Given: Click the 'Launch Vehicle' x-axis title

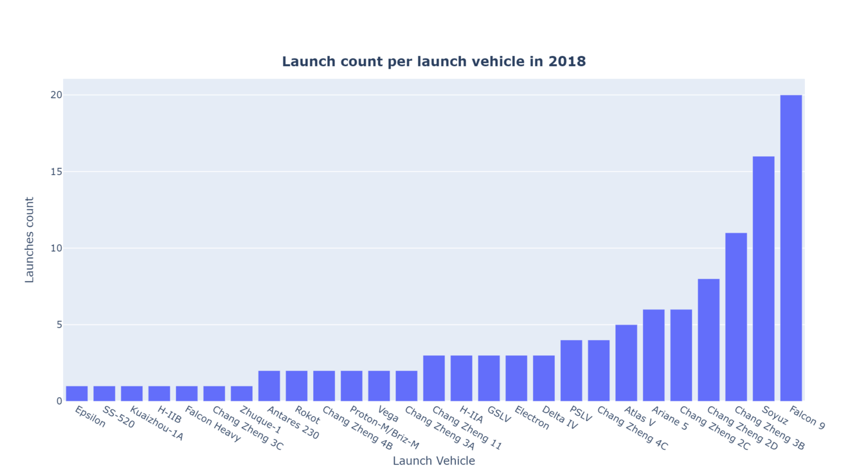Looking at the screenshot, I should coord(434,461).
